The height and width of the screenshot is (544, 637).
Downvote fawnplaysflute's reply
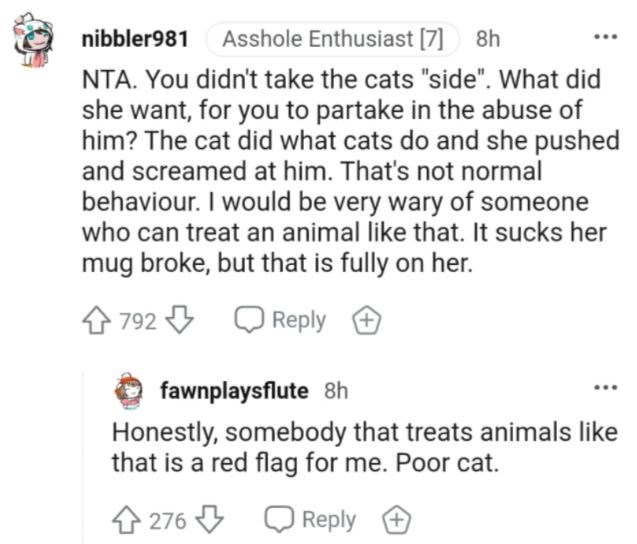click(x=210, y=520)
